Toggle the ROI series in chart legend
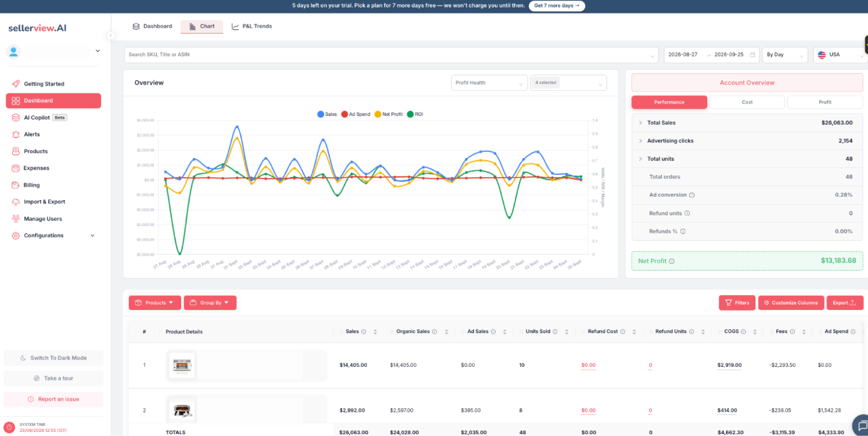This screenshot has width=868, height=436. coord(414,115)
